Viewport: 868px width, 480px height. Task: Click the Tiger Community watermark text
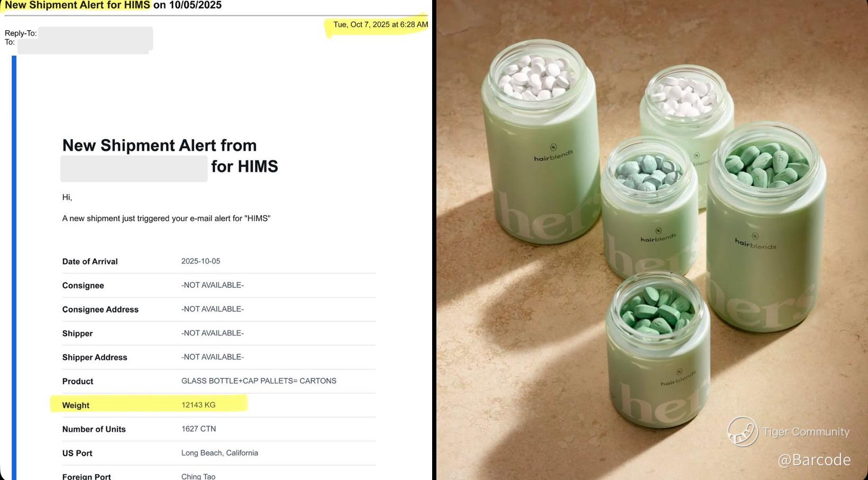pyautogui.click(x=806, y=432)
